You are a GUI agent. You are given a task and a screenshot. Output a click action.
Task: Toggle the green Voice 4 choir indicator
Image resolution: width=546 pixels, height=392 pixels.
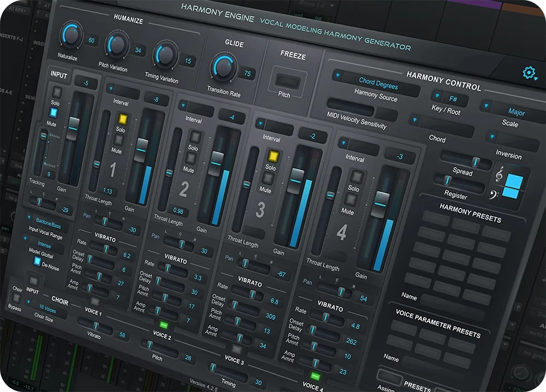[315, 376]
